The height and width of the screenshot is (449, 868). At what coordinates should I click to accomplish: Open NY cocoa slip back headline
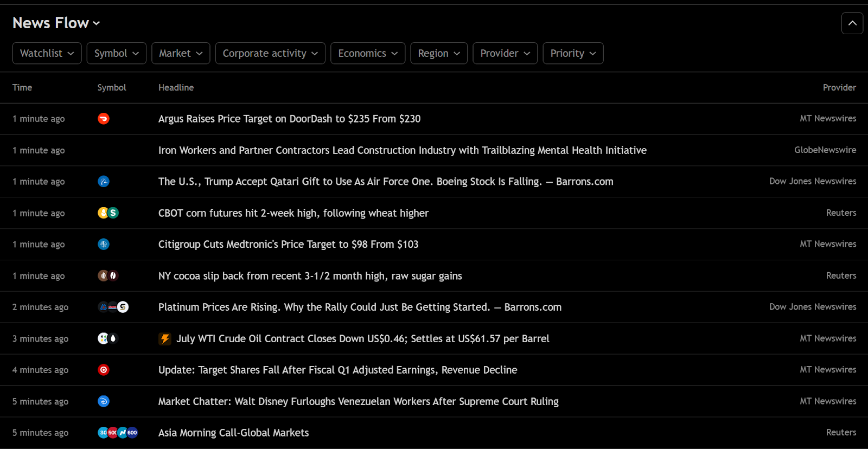tap(310, 276)
